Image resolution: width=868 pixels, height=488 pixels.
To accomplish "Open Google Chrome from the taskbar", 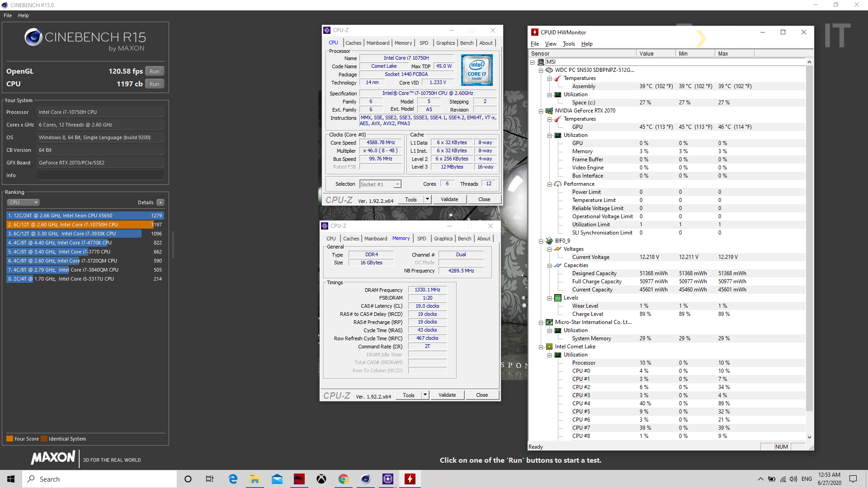I will coord(344,479).
